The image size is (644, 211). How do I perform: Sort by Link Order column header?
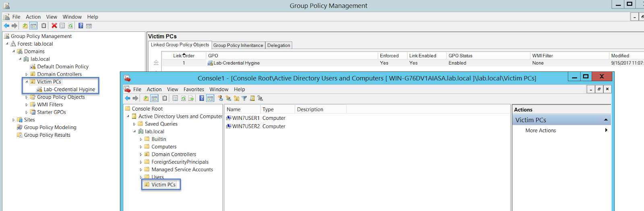click(x=184, y=56)
